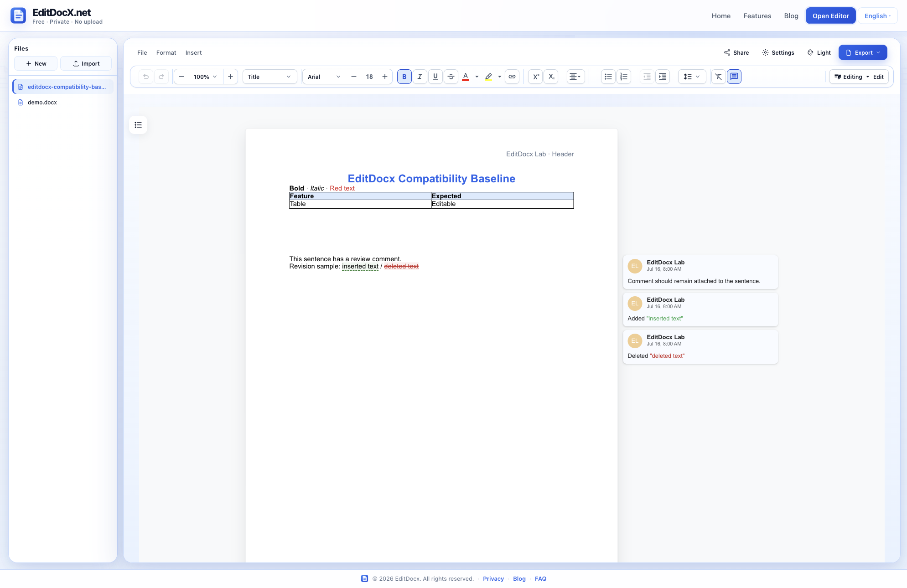Click the Clear formatting icon
The width and height of the screenshot is (907, 588).
point(719,77)
